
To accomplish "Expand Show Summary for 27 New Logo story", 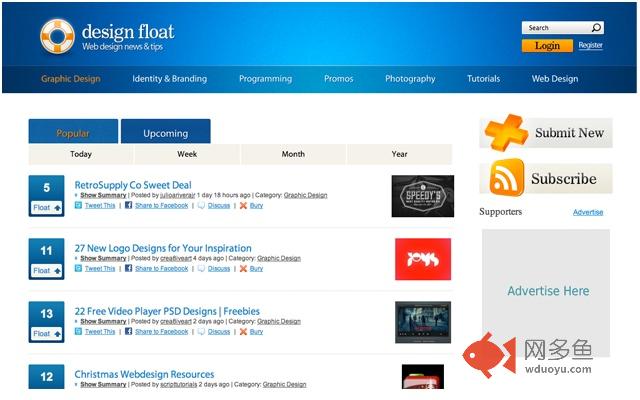I will pos(103,258).
